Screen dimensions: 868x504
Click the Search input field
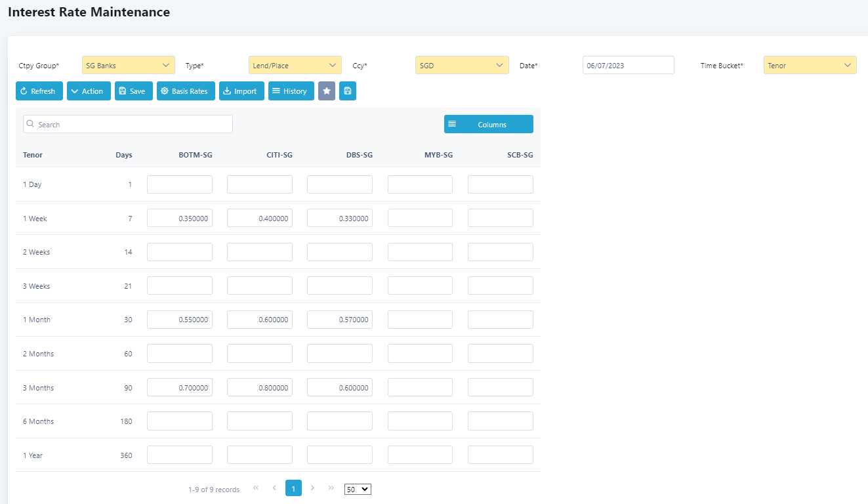(128, 124)
